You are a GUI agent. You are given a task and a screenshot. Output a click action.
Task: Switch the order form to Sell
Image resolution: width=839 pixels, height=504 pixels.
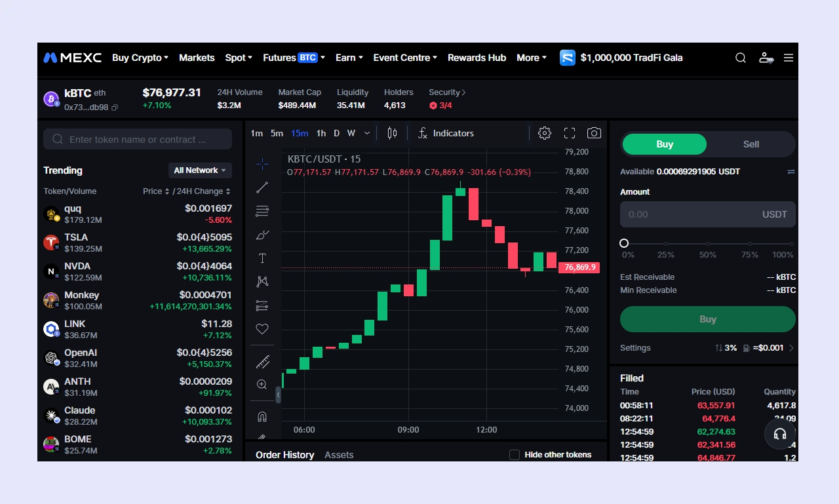pos(751,144)
